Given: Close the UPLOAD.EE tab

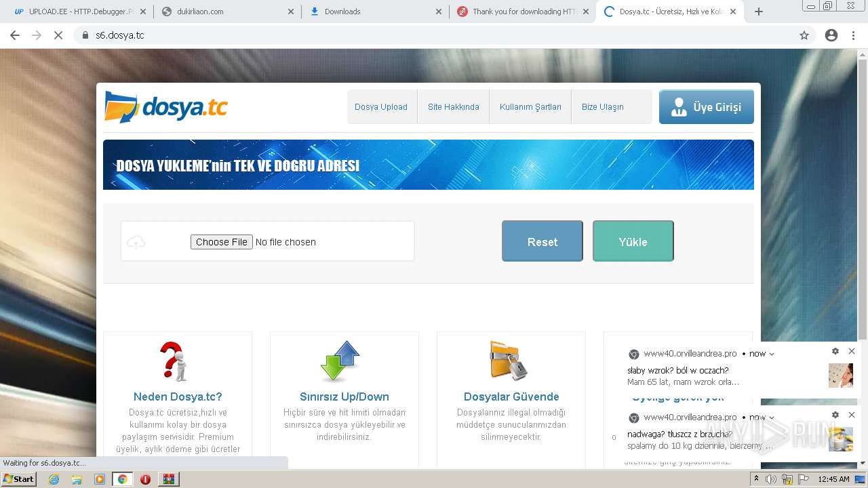Looking at the screenshot, I should point(143,12).
